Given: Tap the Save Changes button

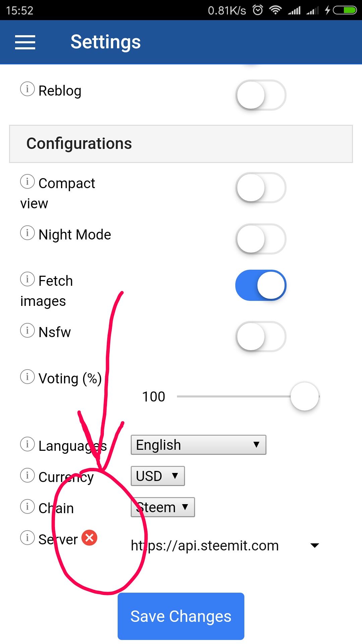Looking at the screenshot, I should tap(181, 616).
